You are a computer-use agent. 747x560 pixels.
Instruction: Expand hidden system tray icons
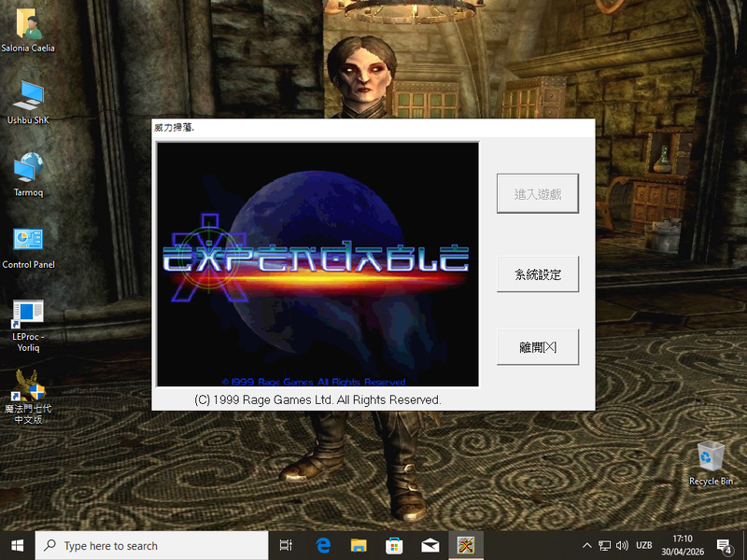point(587,546)
